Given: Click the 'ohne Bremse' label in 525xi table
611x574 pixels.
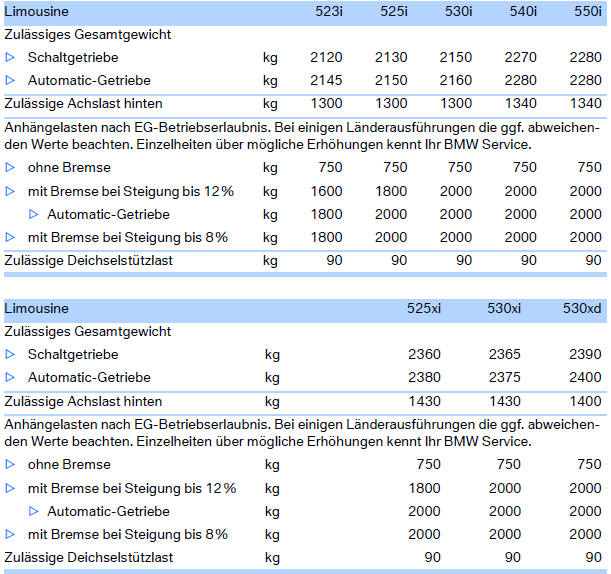Looking at the screenshot, I should pos(69,464).
